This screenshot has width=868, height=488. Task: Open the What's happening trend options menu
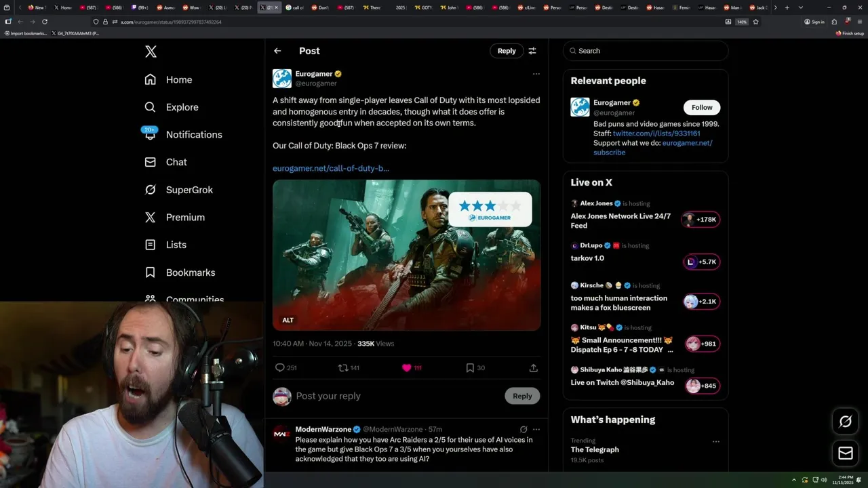coord(715,441)
